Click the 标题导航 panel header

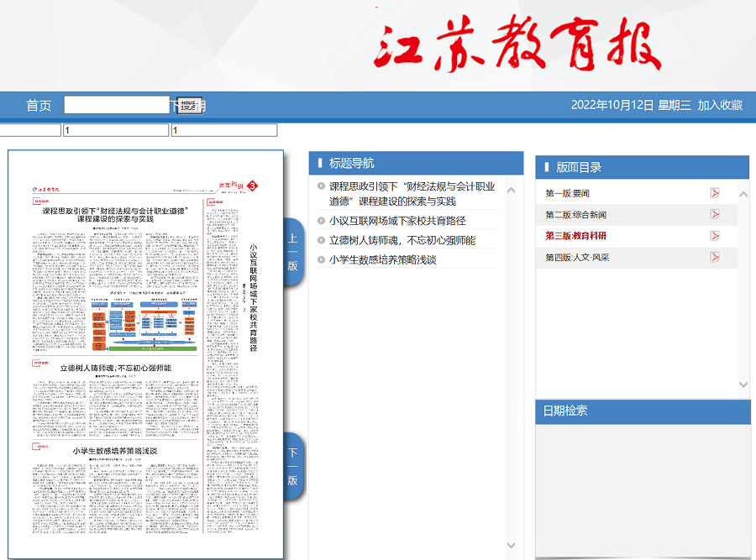tap(416, 163)
